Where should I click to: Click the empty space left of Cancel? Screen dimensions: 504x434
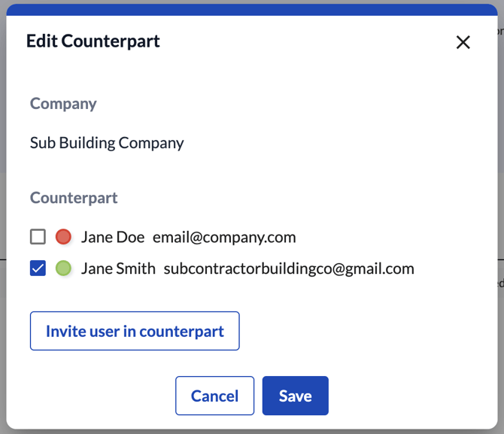click(98, 396)
